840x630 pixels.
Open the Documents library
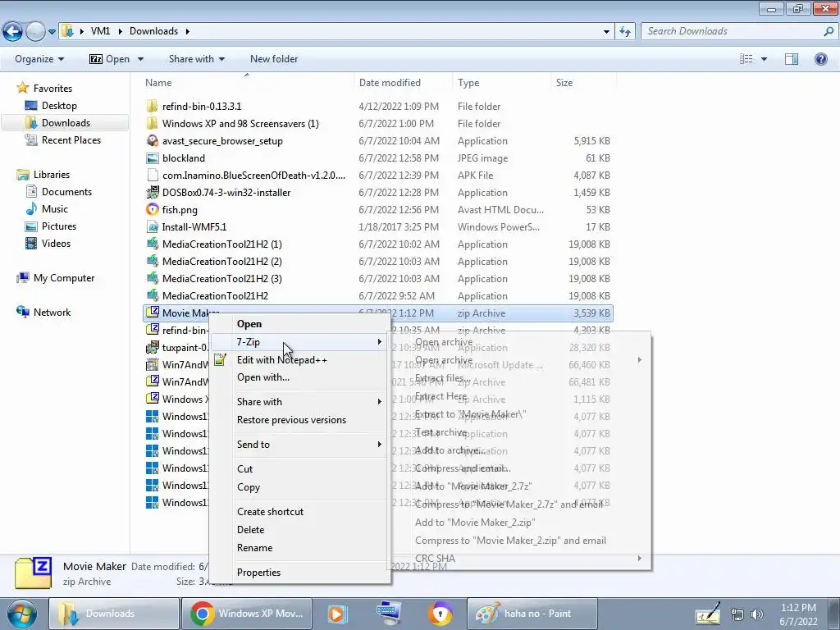pyautogui.click(x=66, y=192)
